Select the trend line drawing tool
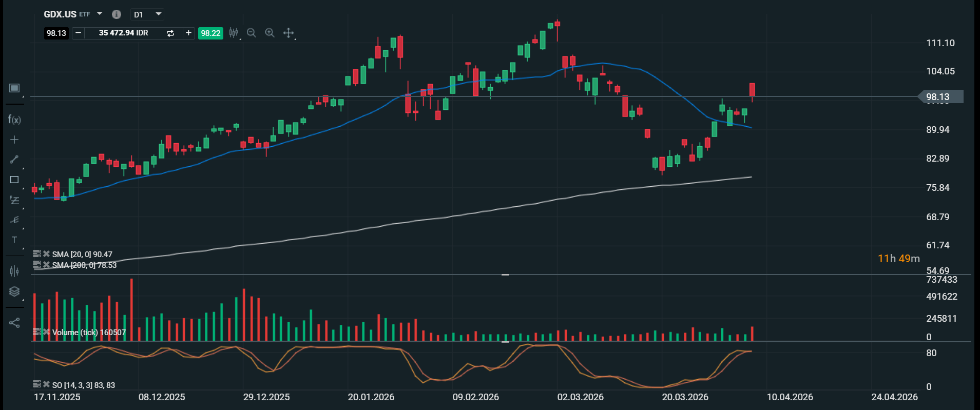 [x=14, y=160]
